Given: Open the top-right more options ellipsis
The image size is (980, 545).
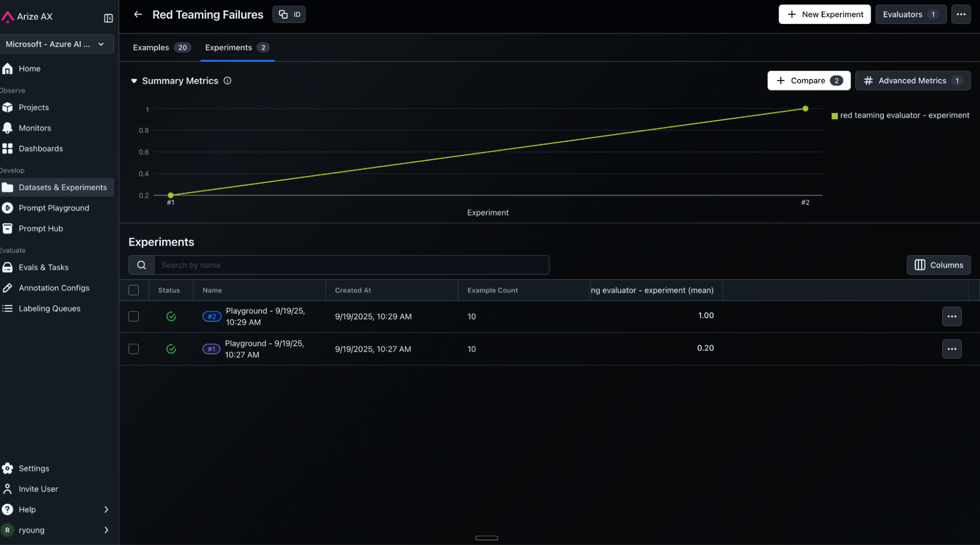Looking at the screenshot, I should (x=960, y=14).
